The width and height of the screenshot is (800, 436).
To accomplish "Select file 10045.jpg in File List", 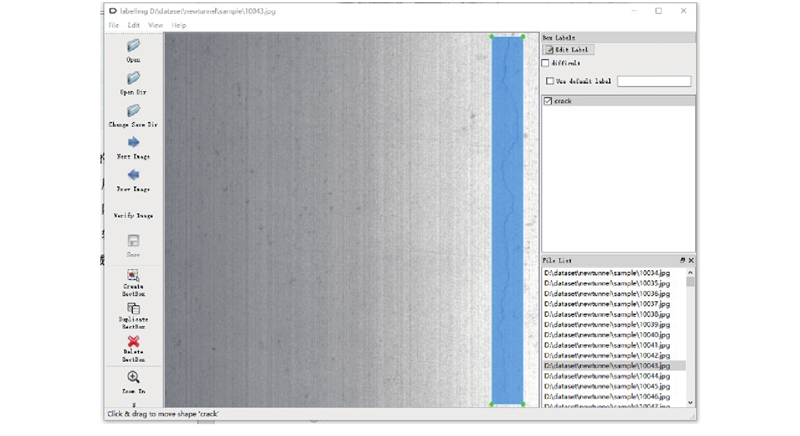I will click(x=607, y=387).
